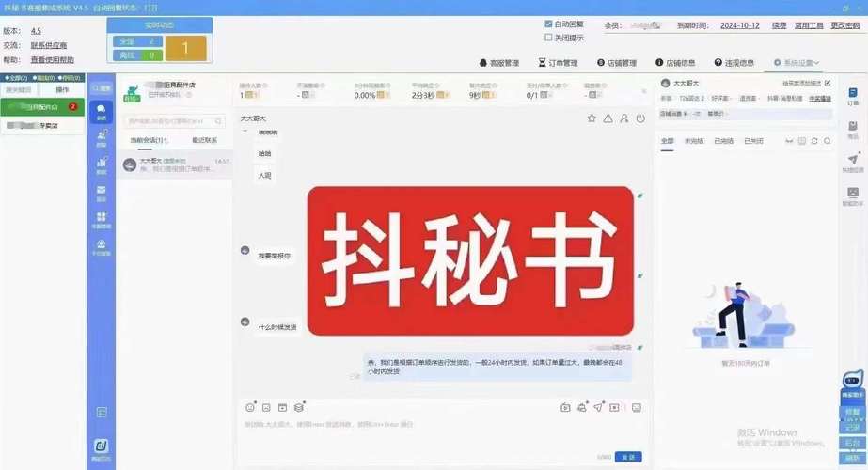868x470 pixels.
Task: Open the emoji picker in message toolbar
Action: tap(250, 407)
